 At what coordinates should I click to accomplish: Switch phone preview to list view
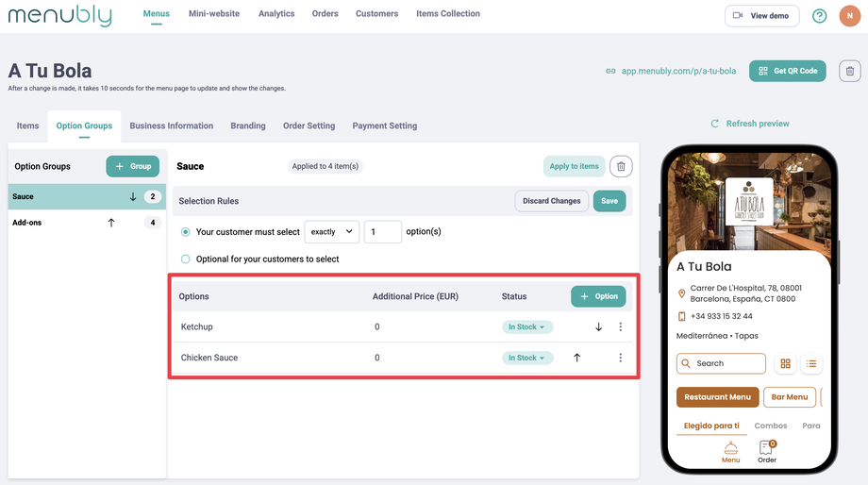point(811,363)
